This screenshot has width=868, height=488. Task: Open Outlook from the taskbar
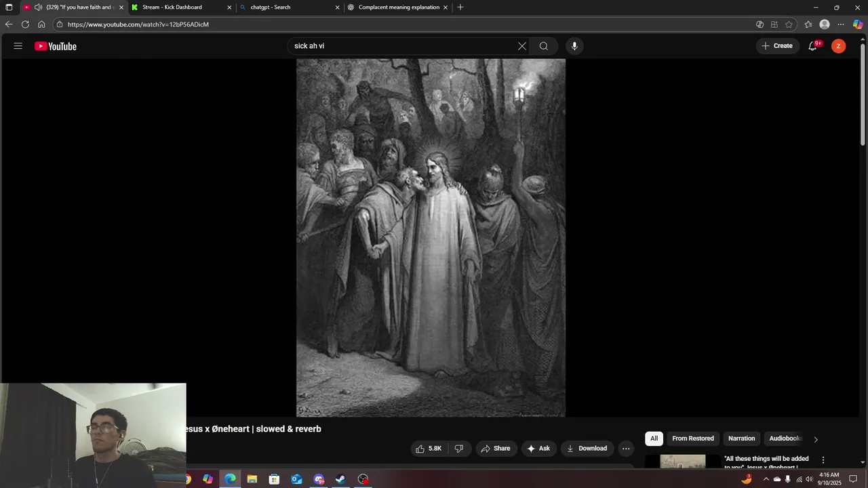coord(296,479)
